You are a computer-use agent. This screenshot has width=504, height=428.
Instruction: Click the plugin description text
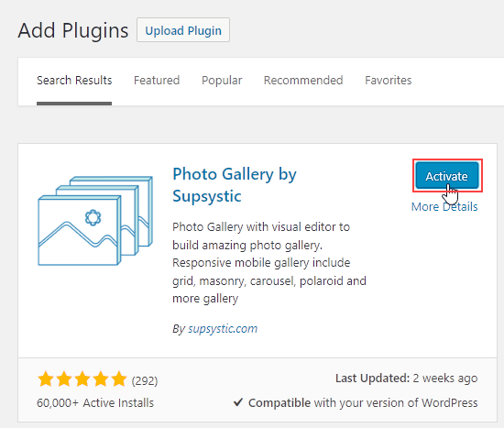(x=269, y=263)
